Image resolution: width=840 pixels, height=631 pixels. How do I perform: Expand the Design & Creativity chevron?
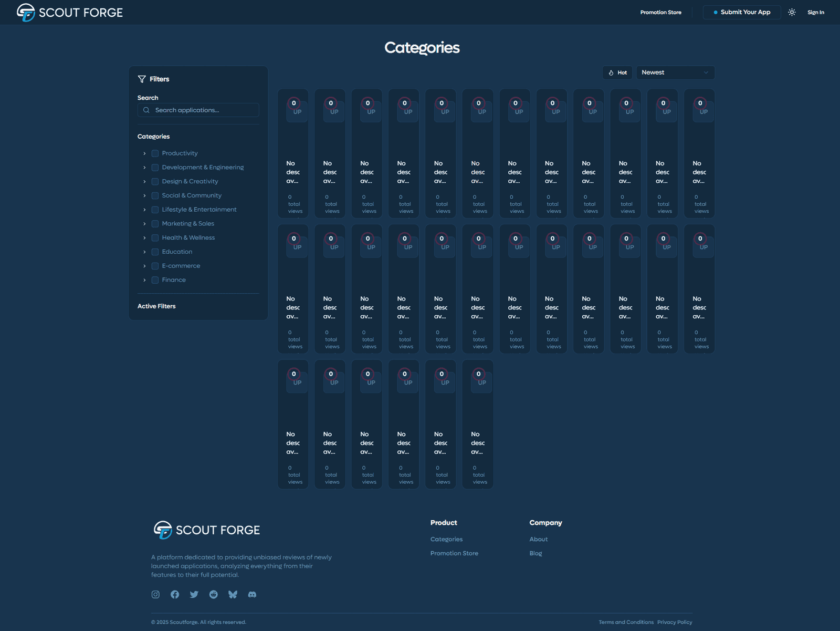144,182
